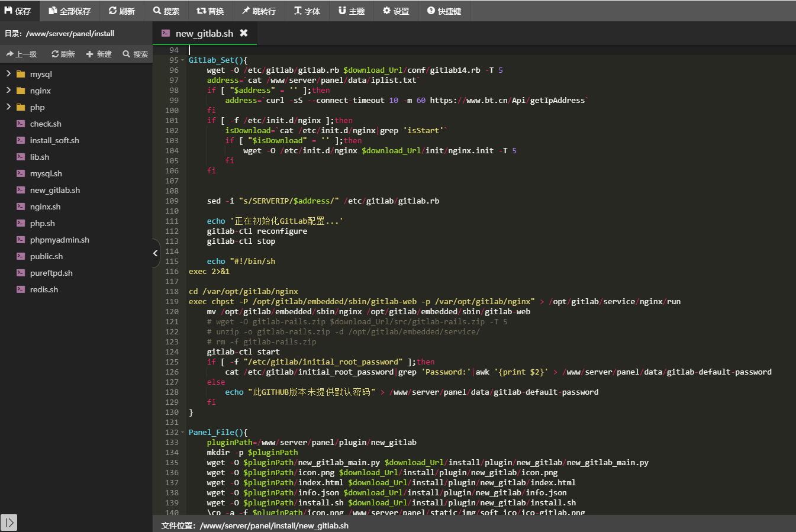The image size is (796, 532).
Task: Click the terminal toggle icon at bottom-left
Action: 9,523
